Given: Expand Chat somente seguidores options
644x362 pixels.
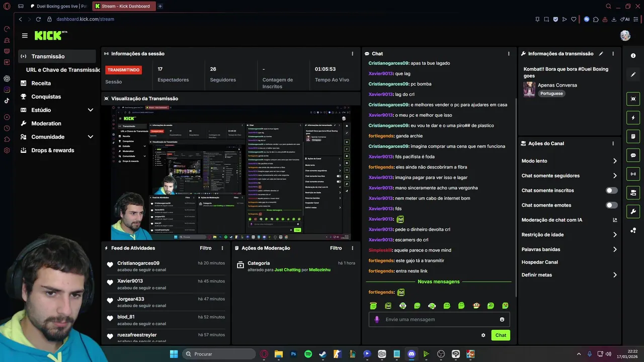Looking at the screenshot, I should tap(615, 176).
